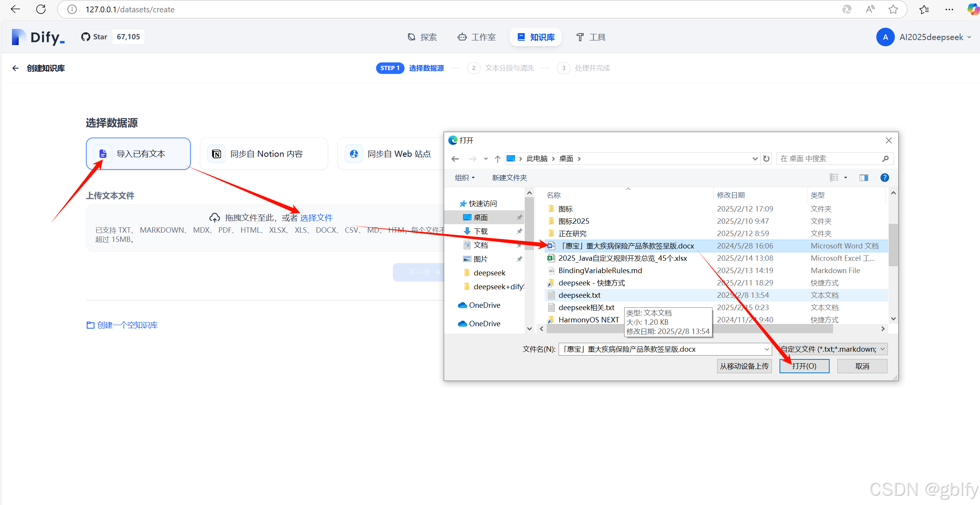
Task: Click the 在 桌面 中搜索 search field
Action: point(835,159)
